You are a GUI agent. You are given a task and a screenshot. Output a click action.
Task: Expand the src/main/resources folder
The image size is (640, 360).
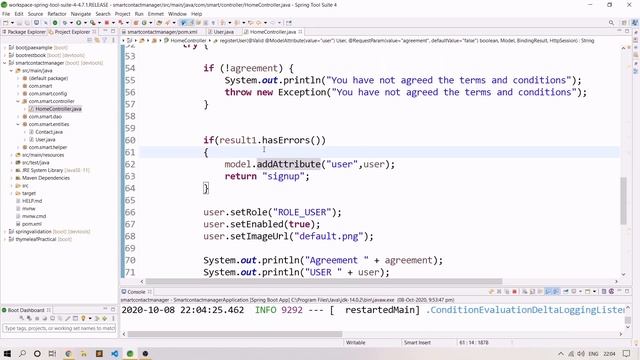[11, 155]
